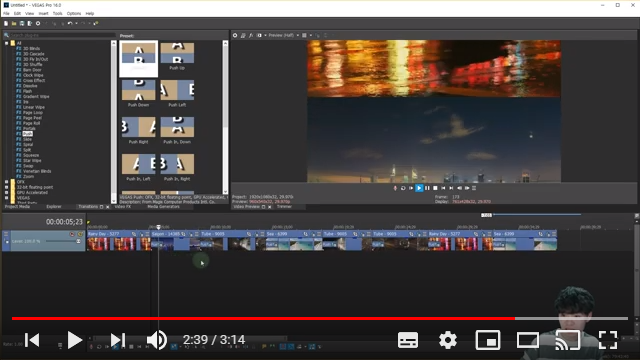Viewport: 640px width, 360px height.
Task: Open YouTube player settings gear
Action: point(448,340)
